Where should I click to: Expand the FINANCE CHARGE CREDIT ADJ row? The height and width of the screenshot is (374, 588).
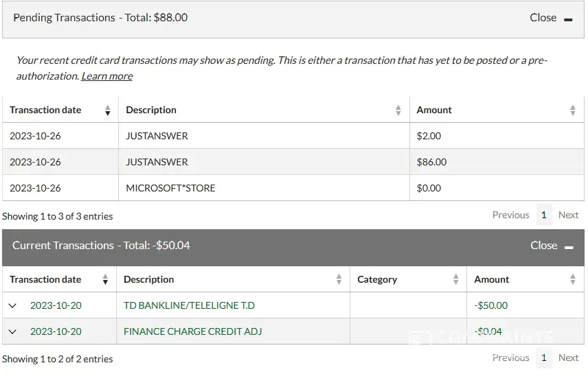pos(12,332)
